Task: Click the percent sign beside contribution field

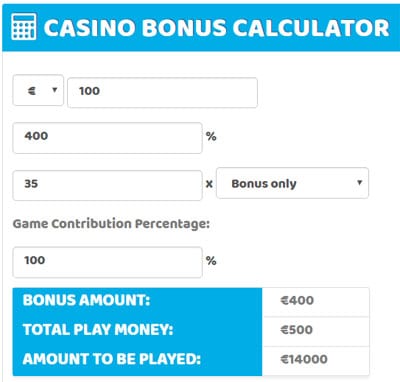Action: click(x=211, y=261)
